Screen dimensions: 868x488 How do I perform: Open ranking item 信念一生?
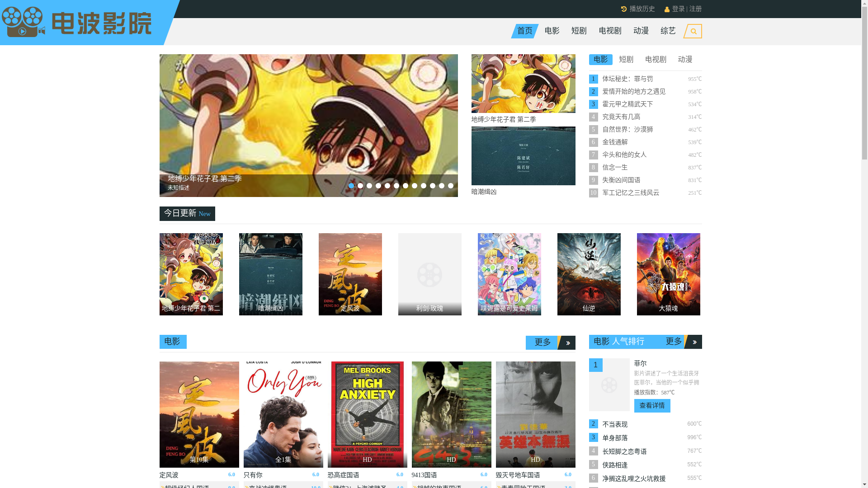pos(615,168)
